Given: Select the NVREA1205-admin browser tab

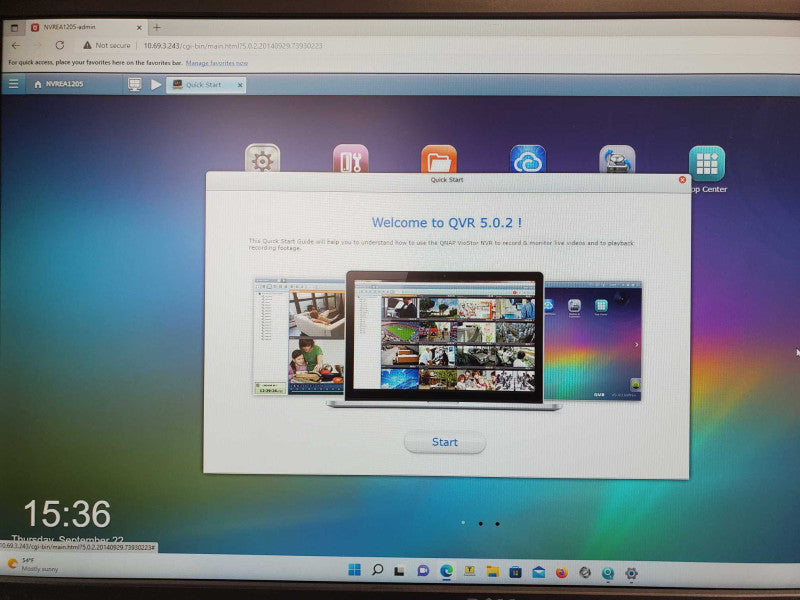Looking at the screenshot, I should pyautogui.click(x=85, y=28).
